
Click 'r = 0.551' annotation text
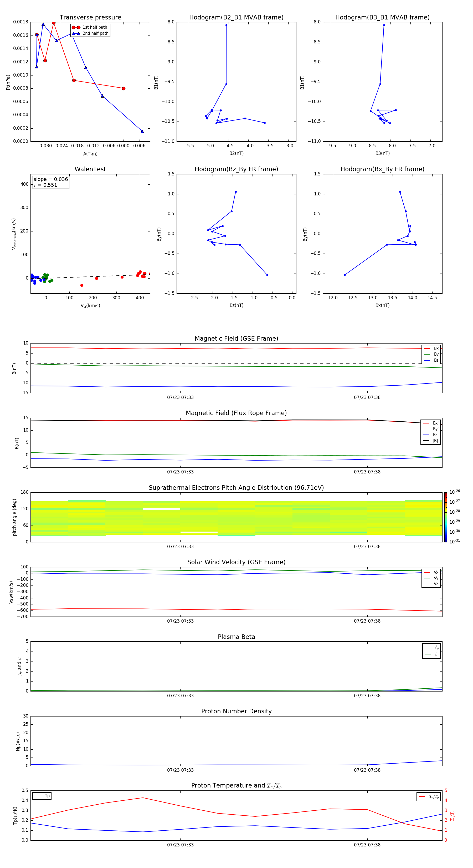coord(45,185)
